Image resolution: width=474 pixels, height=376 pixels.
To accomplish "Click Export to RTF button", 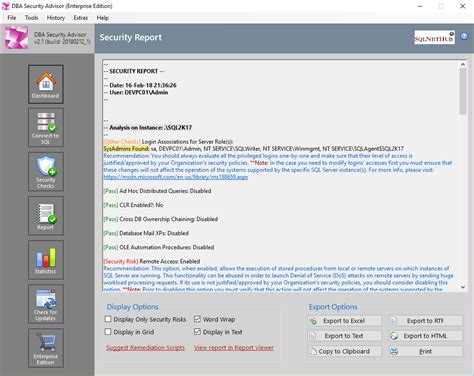I will [x=426, y=321].
